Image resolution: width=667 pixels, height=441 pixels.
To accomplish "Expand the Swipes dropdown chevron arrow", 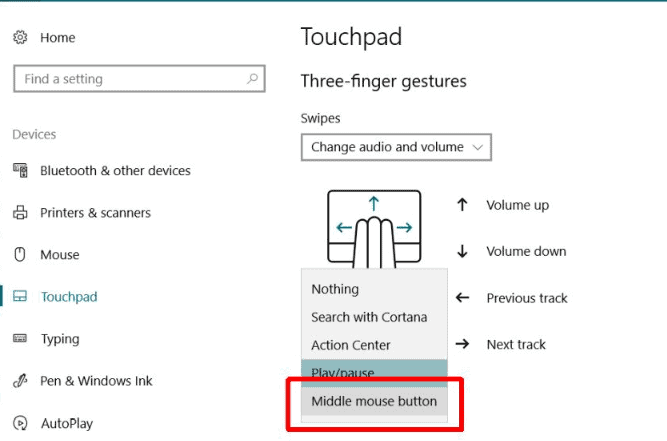I will click(x=478, y=148).
